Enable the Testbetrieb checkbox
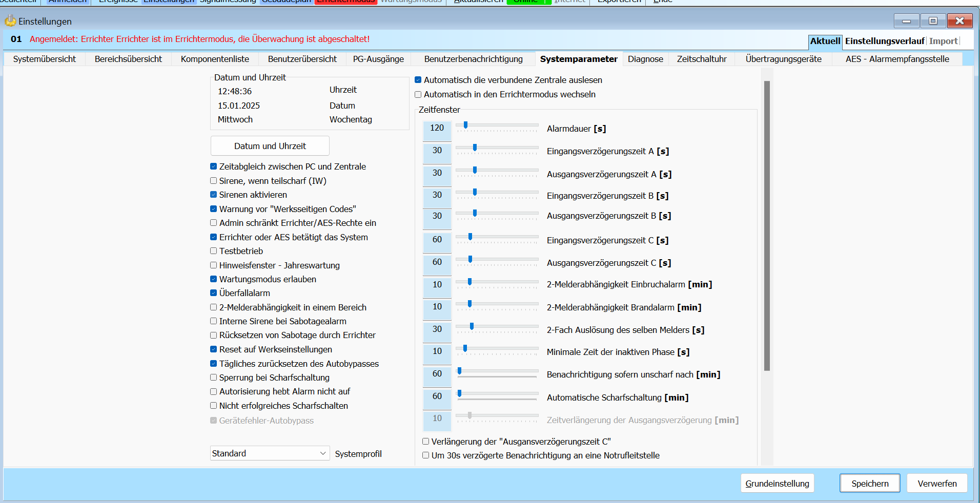Image resolution: width=980 pixels, height=503 pixels. (214, 251)
